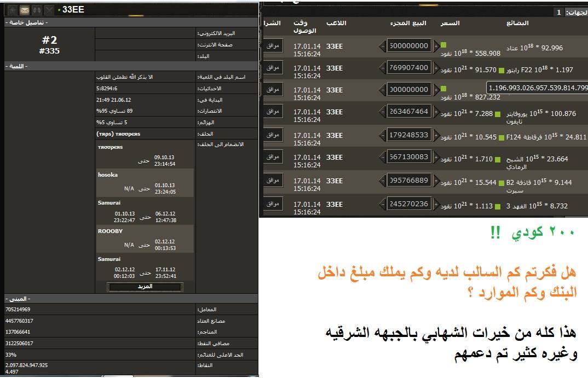This screenshot has height=378, width=588.
Task: Click green square next to 10.545 price
Action: tap(501, 137)
